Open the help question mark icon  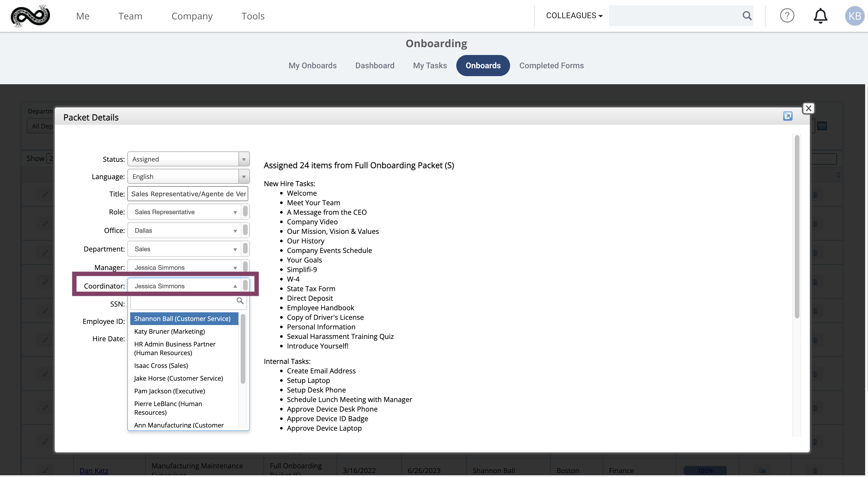coord(787,16)
